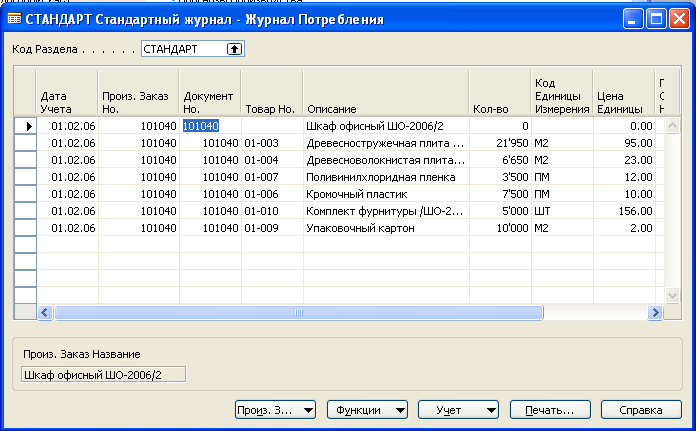696x431 pixels.
Task: Click unit price cell 156.00
Action: click(x=624, y=211)
